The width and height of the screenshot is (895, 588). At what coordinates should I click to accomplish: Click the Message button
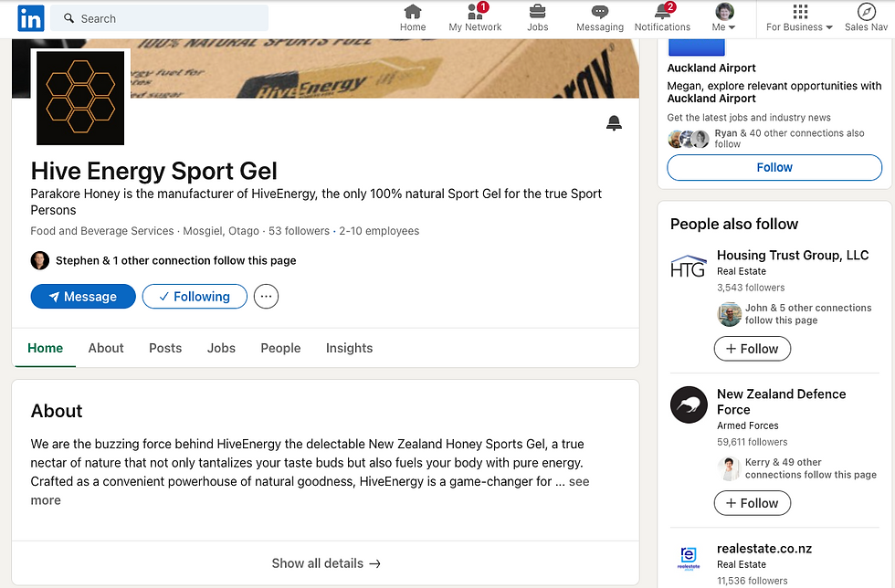[83, 297]
